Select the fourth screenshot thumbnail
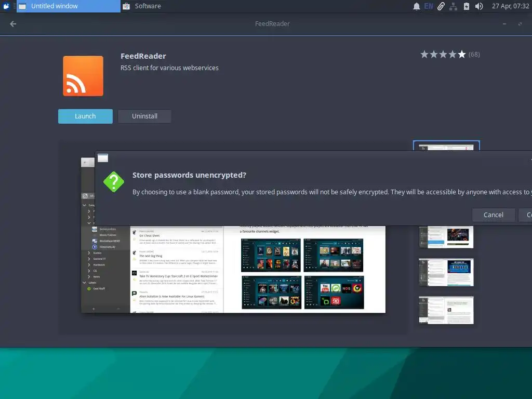The image size is (532, 399). pyautogui.click(x=446, y=310)
